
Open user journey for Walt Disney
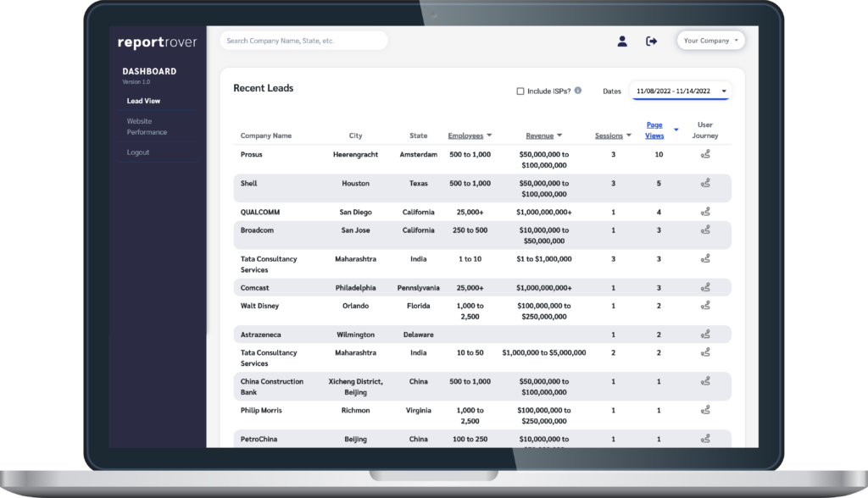(x=705, y=306)
